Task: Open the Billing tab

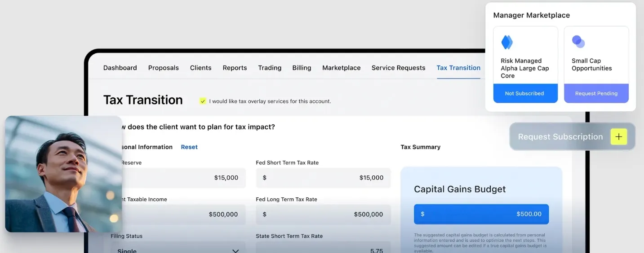Action: (302, 68)
